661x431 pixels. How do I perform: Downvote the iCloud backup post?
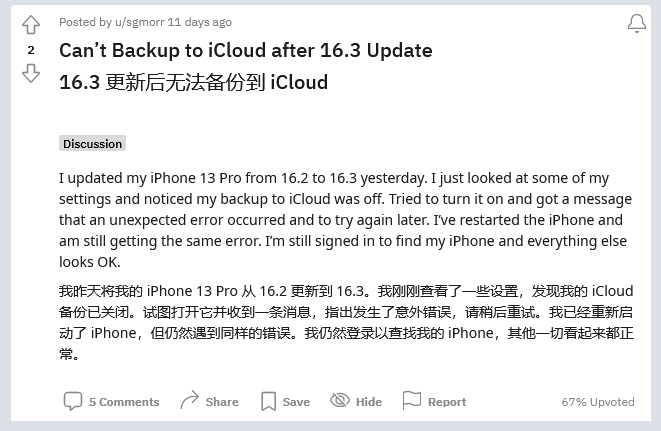click(x=31, y=73)
